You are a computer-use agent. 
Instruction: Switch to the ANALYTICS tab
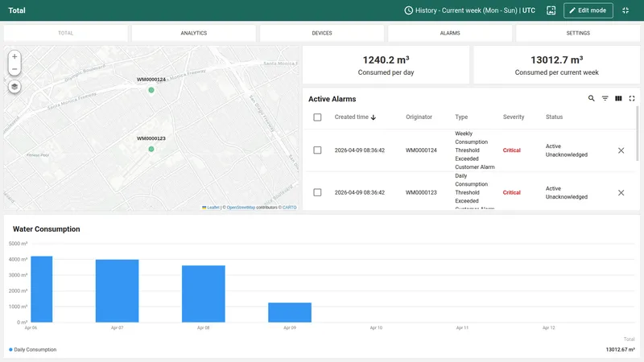click(194, 33)
